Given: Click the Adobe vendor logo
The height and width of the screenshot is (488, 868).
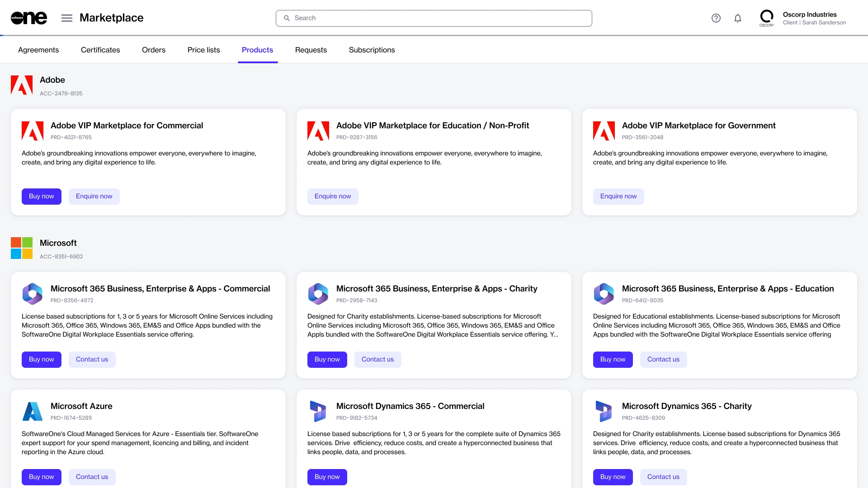Looking at the screenshot, I should click(22, 85).
